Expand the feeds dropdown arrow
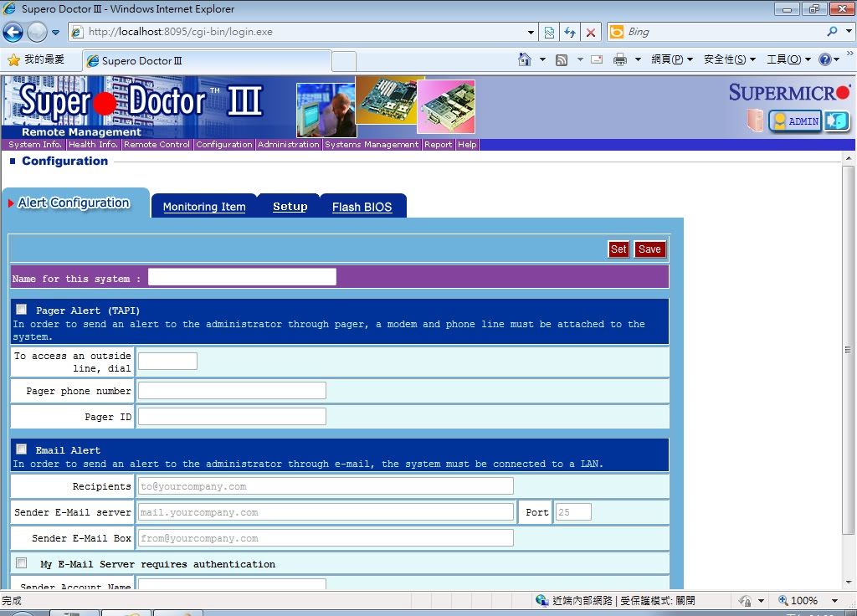 [580, 59]
